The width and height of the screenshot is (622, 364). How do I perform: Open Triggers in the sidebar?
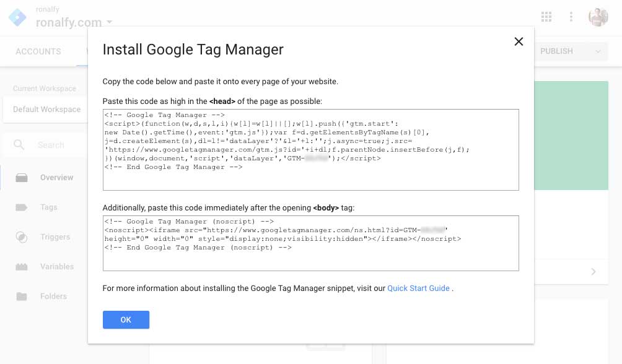coord(55,236)
